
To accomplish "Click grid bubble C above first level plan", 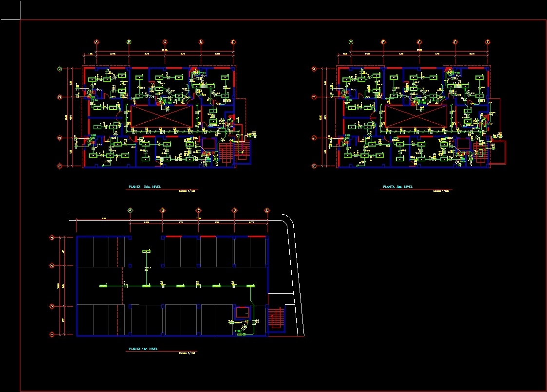I will tap(197, 210).
